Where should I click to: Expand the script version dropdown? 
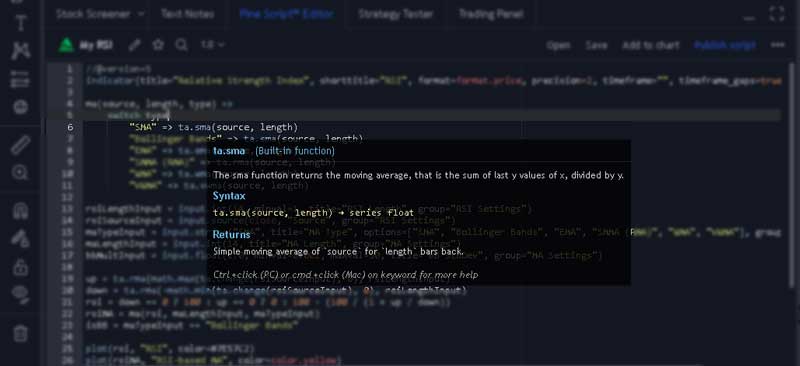213,45
